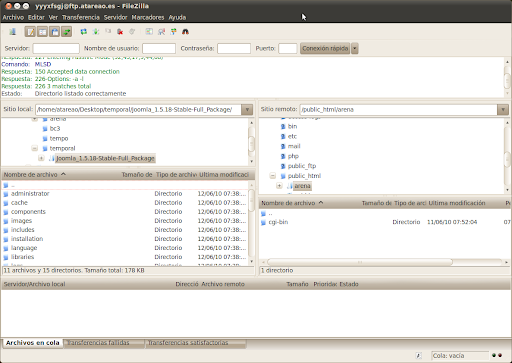Select the bc3 folder in local tree
The image size is (512, 363).
point(55,128)
